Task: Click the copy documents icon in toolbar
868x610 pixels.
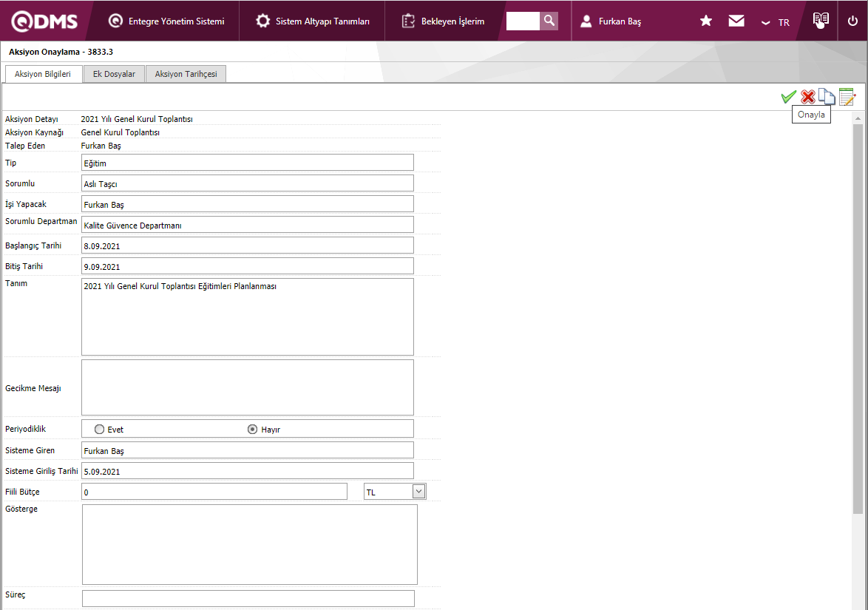Action: (827, 97)
